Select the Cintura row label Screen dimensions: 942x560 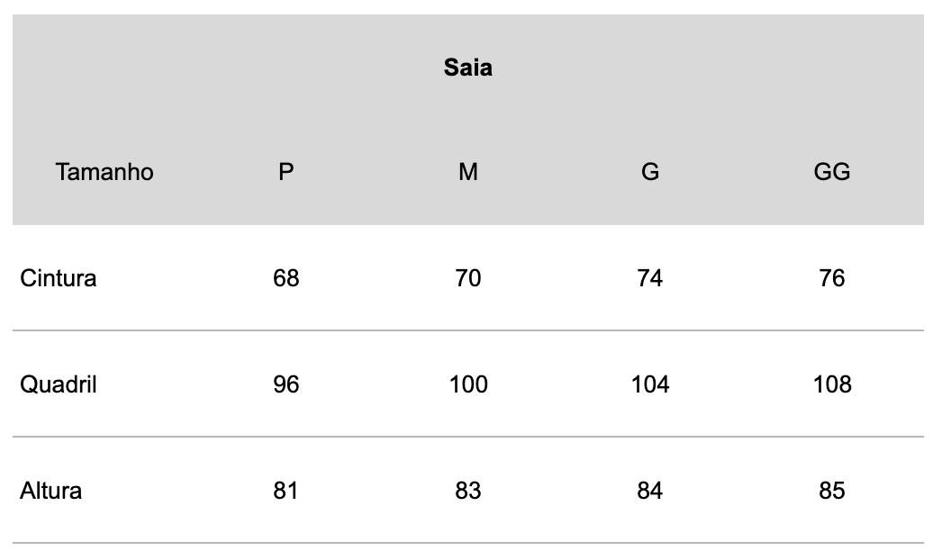59,278
